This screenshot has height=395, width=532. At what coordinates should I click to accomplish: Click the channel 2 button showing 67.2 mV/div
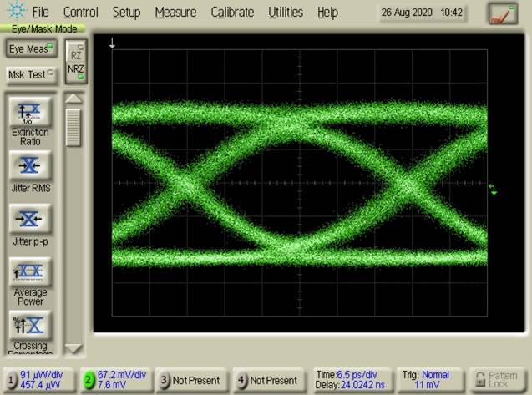coord(115,380)
